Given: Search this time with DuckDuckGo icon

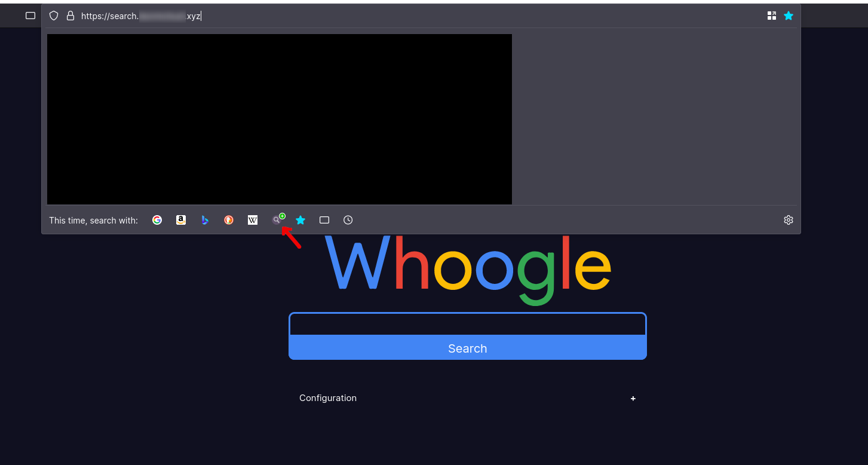Looking at the screenshot, I should pos(229,220).
